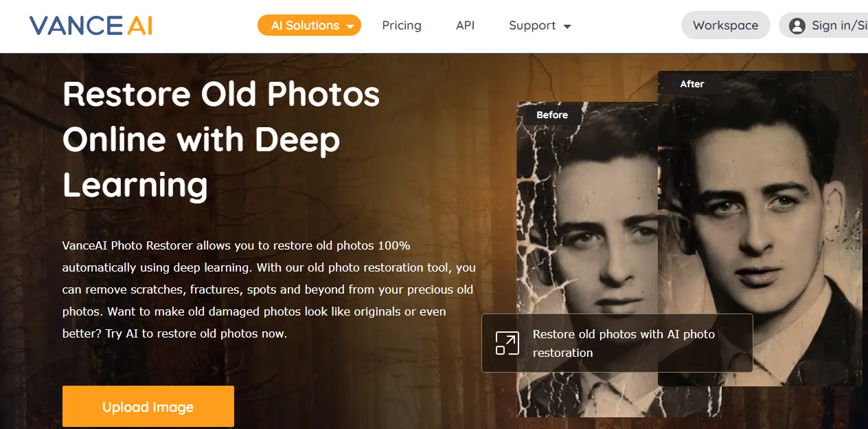Expand the Support dropdown

pos(540,25)
